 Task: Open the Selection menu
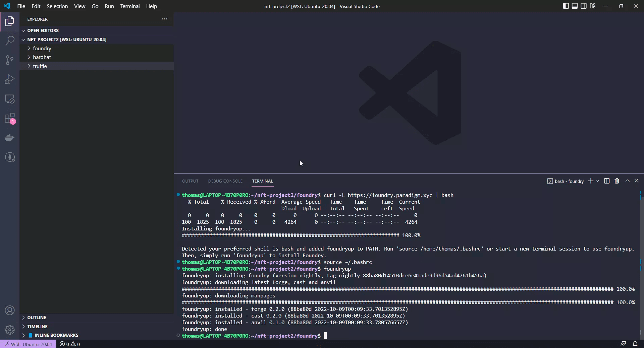[x=57, y=6]
